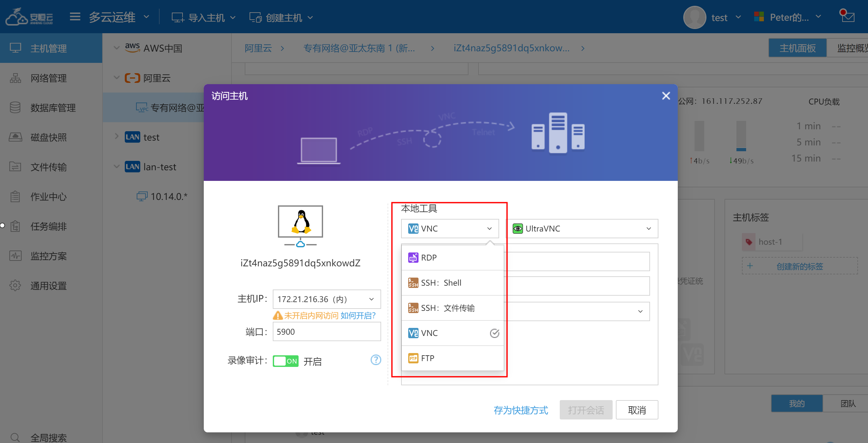Click the UltraVNC eye icon
This screenshot has width=868, height=443.
(x=518, y=229)
